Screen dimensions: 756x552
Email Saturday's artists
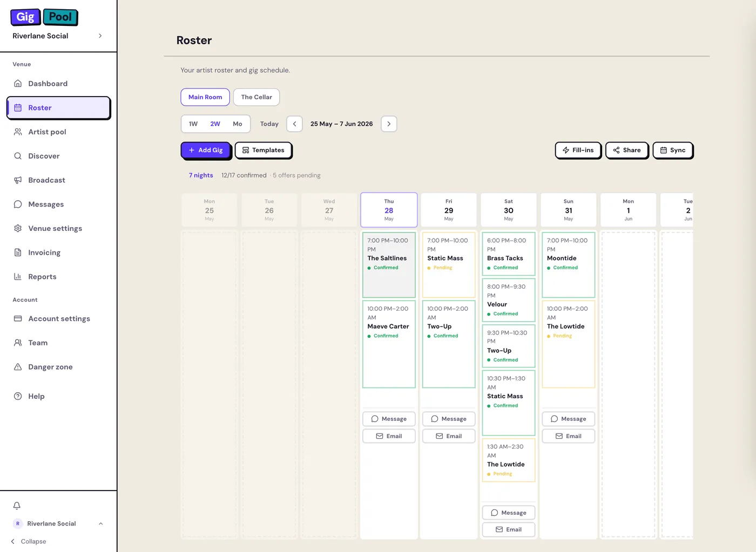tap(509, 529)
